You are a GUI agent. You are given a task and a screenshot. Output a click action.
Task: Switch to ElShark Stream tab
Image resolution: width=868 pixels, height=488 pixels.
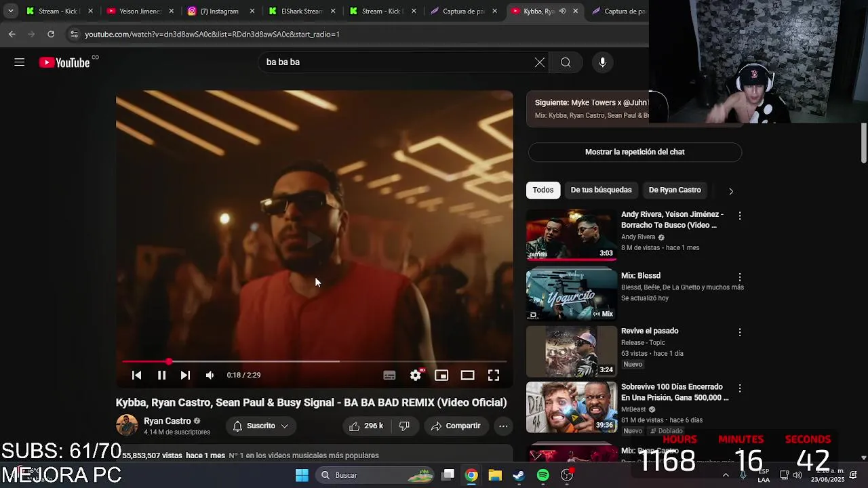[x=300, y=11]
